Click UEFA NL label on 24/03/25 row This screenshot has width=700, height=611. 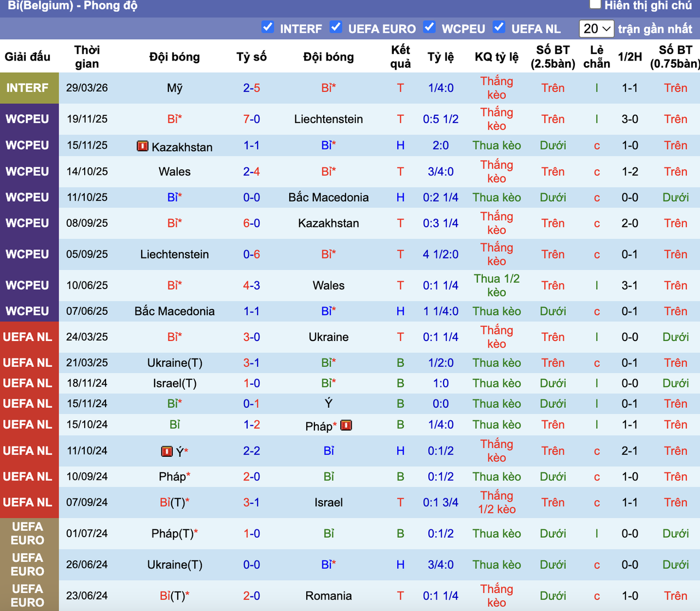pos(27,337)
